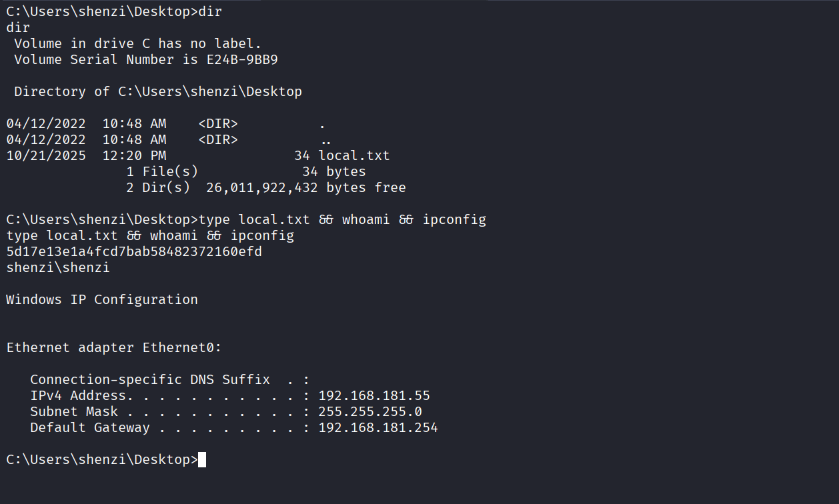Click the '1 File(s)' summary line
The width and height of the screenshot is (839, 504).
click(x=162, y=171)
